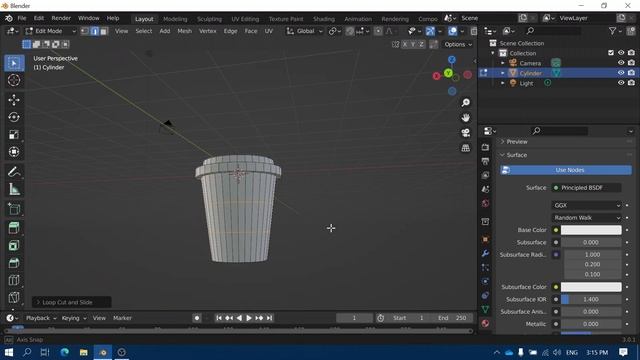Open the Material properties tab

coord(485,323)
